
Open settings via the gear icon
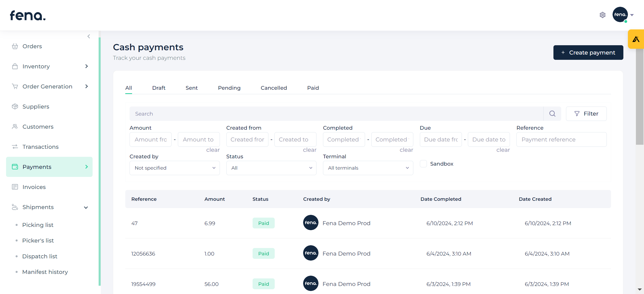pos(602,15)
